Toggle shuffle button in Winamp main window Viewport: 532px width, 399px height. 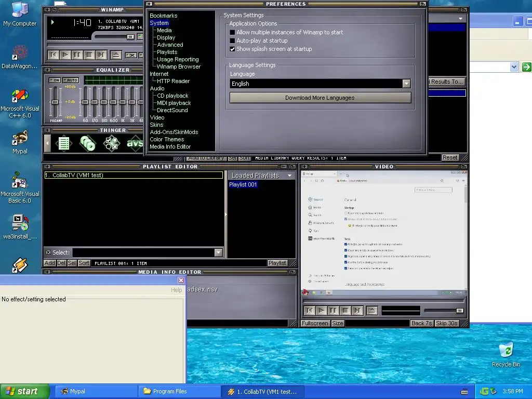[131, 55]
